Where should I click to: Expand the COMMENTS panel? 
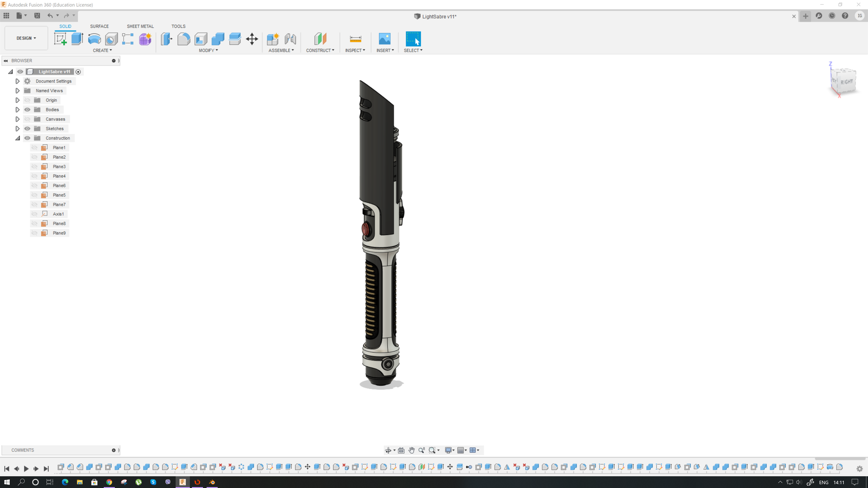coord(114,450)
